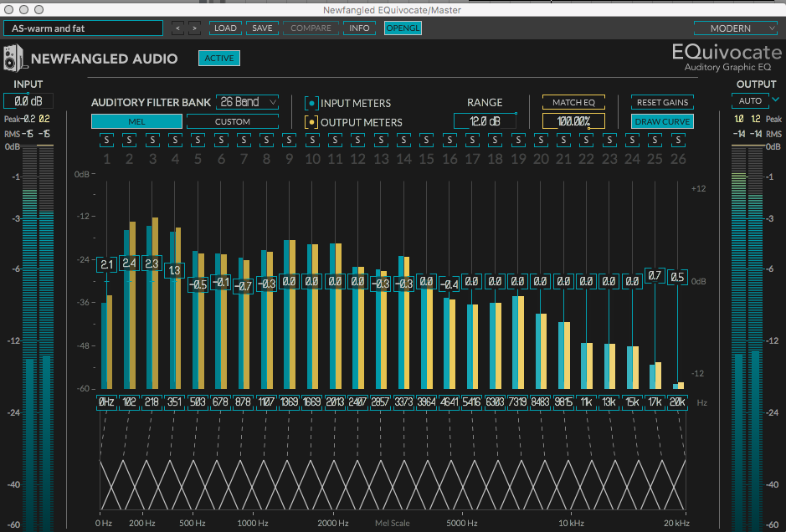
Task: Open the INFO button
Action: (x=359, y=28)
